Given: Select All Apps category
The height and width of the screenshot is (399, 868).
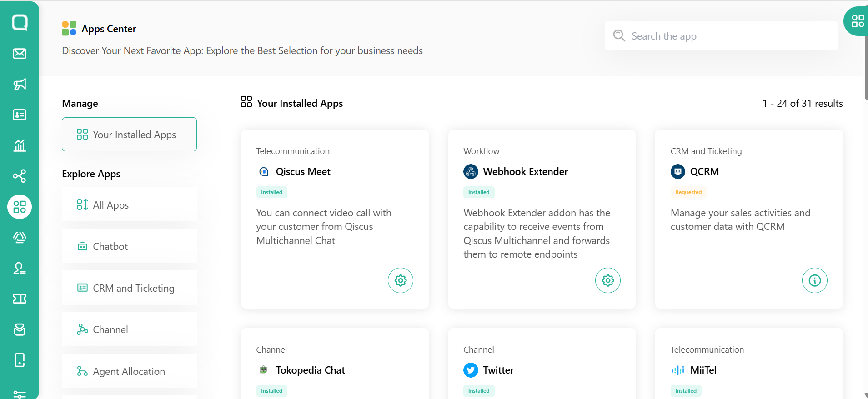Looking at the screenshot, I should click(x=129, y=205).
